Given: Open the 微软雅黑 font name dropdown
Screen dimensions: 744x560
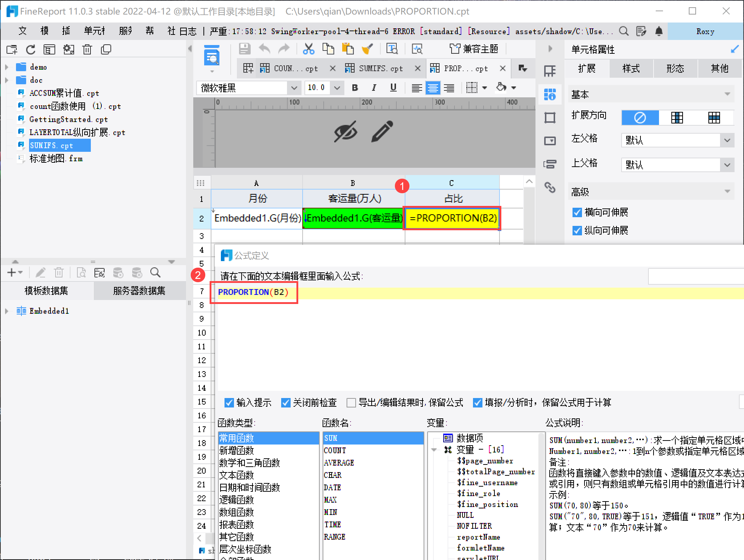Looking at the screenshot, I should point(294,88).
